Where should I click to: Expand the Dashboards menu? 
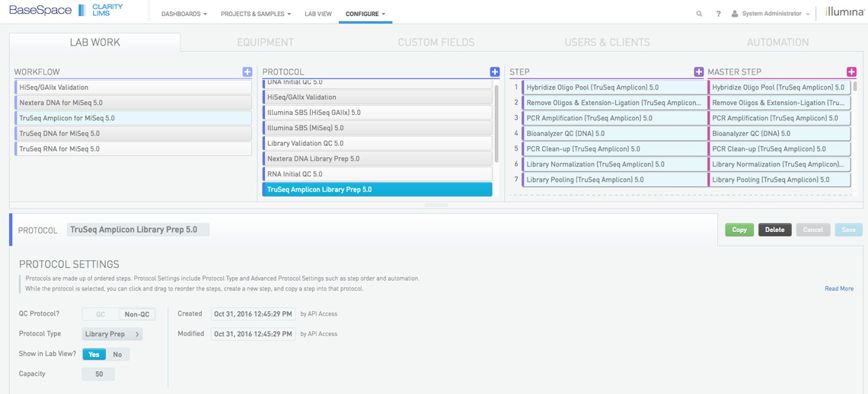[183, 14]
